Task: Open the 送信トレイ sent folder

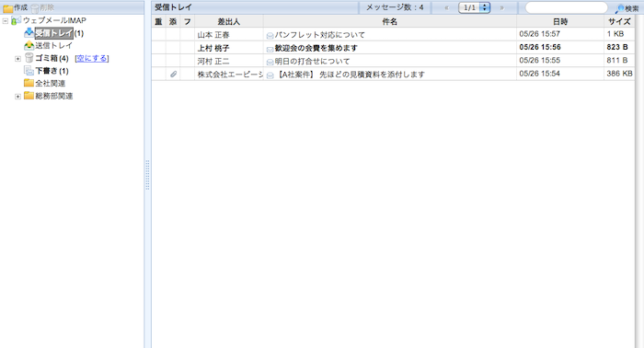Action: [53, 46]
